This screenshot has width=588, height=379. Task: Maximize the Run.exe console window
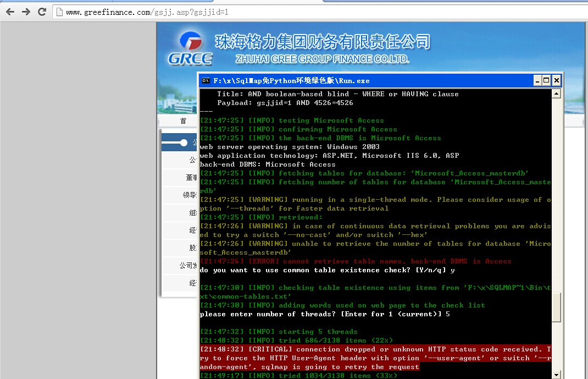546,81
